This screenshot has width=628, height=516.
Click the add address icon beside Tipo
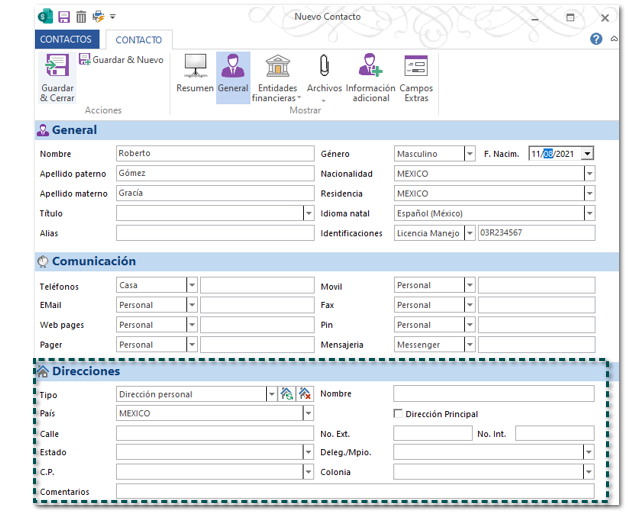[x=287, y=394]
